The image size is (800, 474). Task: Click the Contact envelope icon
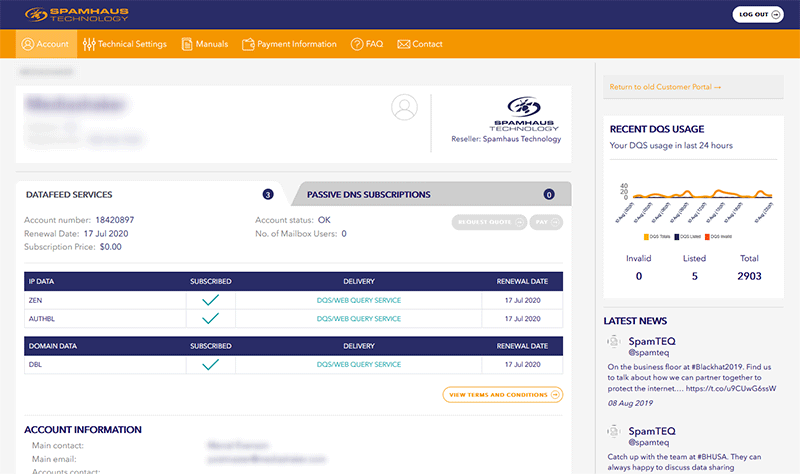pyautogui.click(x=404, y=44)
